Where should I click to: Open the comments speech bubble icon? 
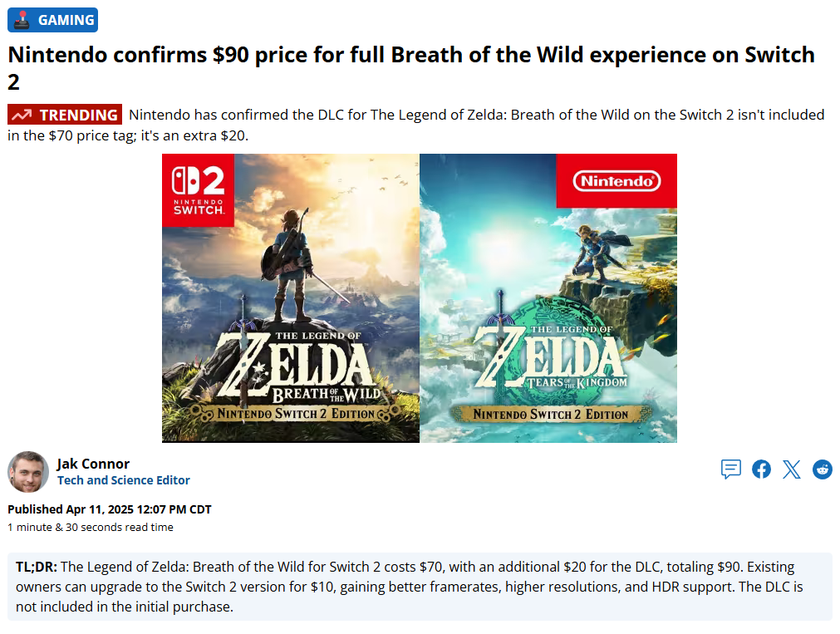[730, 469]
